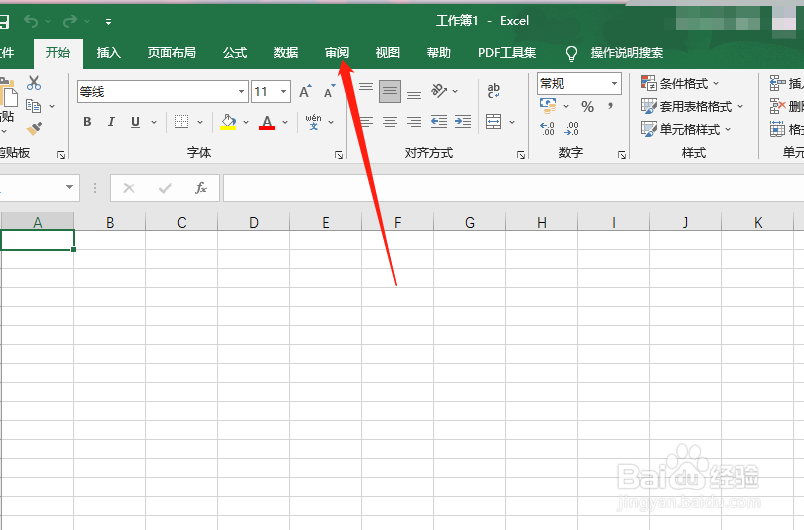804x530 pixels.
Task: Apply accounting currency format icon
Action: click(x=548, y=106)
